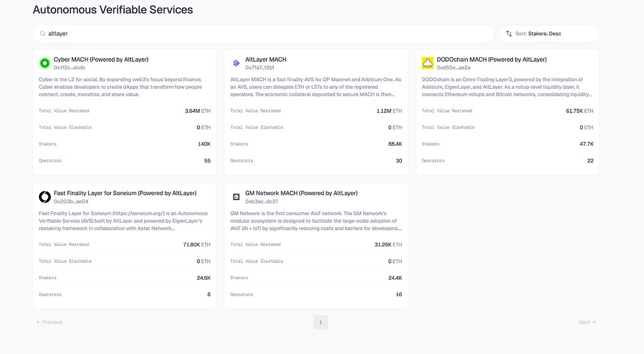Screen dimensions: 644x354
Task: Click the Fast Finality Layer Soneium logo
Action: coord(45,197)
